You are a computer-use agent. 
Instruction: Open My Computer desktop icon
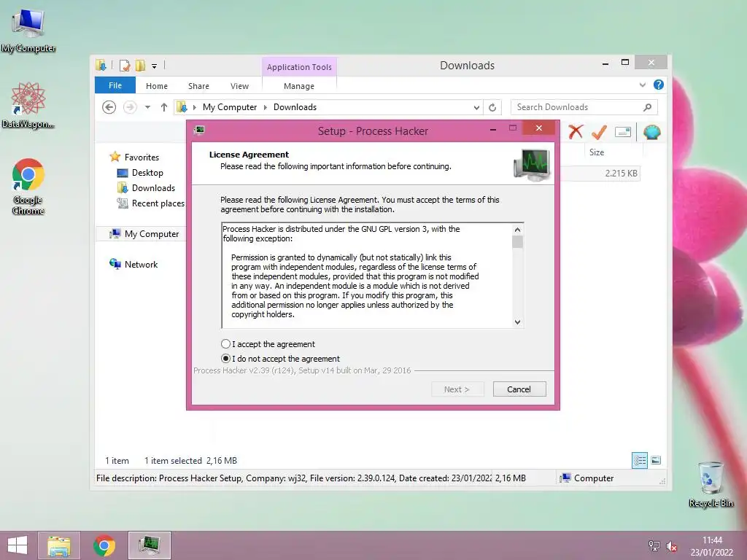[28, 29]
